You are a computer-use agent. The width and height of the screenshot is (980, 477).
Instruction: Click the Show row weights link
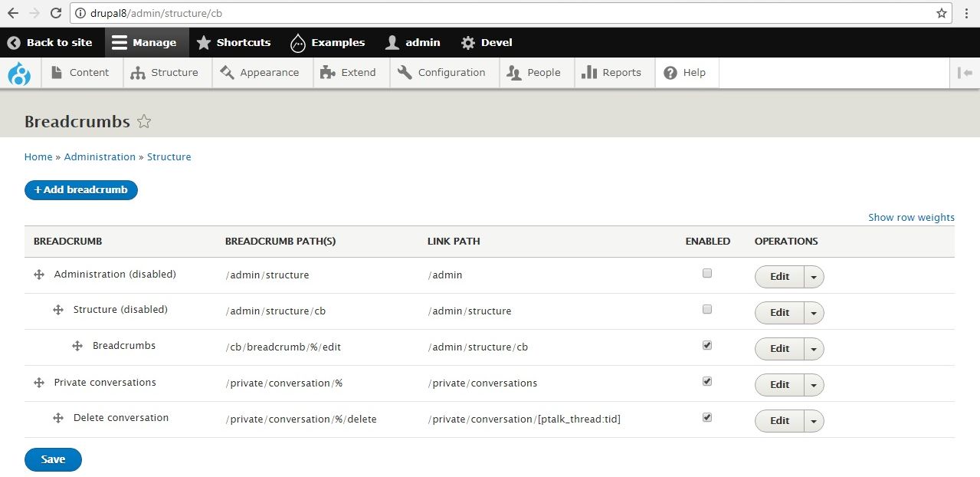pyautogui.click(x=911, y=217)
